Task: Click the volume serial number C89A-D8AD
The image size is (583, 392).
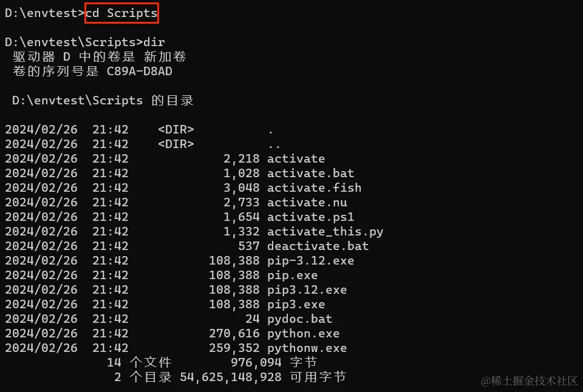Action: [x=144, y=71]
